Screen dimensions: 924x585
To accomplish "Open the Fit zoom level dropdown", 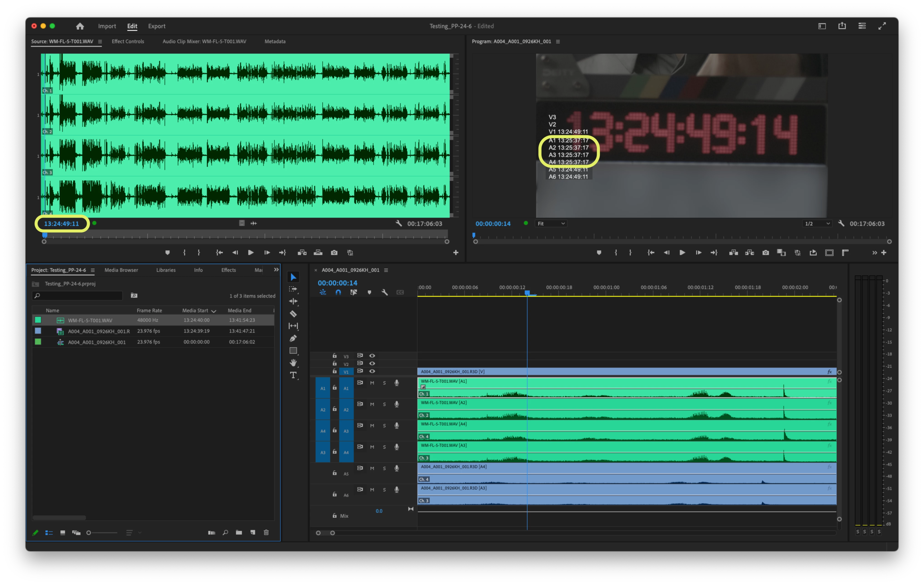I will pos(551,224).
